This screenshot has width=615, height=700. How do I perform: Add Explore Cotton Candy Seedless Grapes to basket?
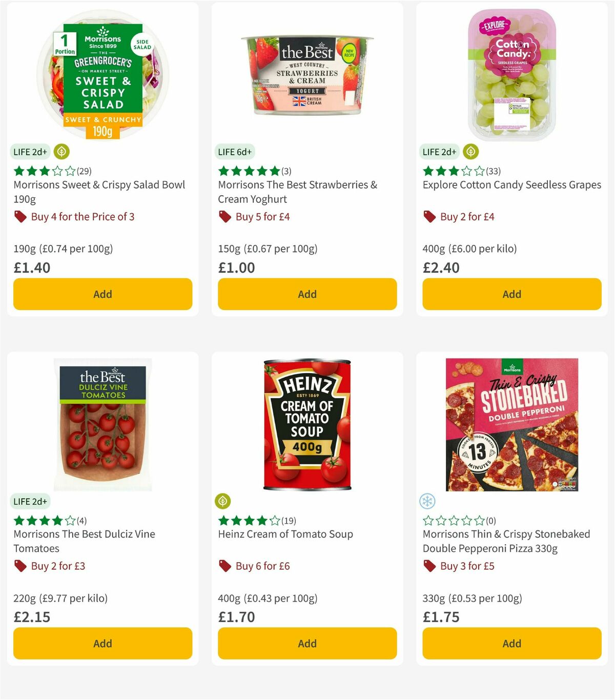[511, 294]
